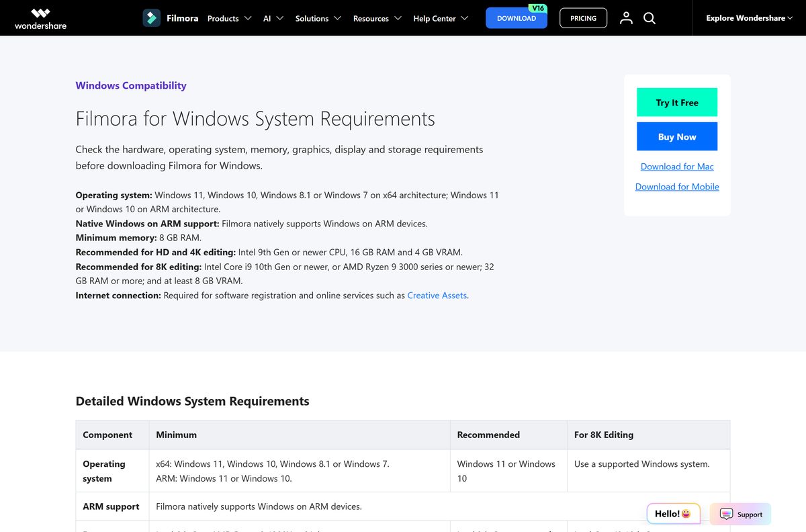The image size is (806, 532).
Task: Click the blue DOWNLOAD button
Action: pyautogui.click(x=517, y=18)
